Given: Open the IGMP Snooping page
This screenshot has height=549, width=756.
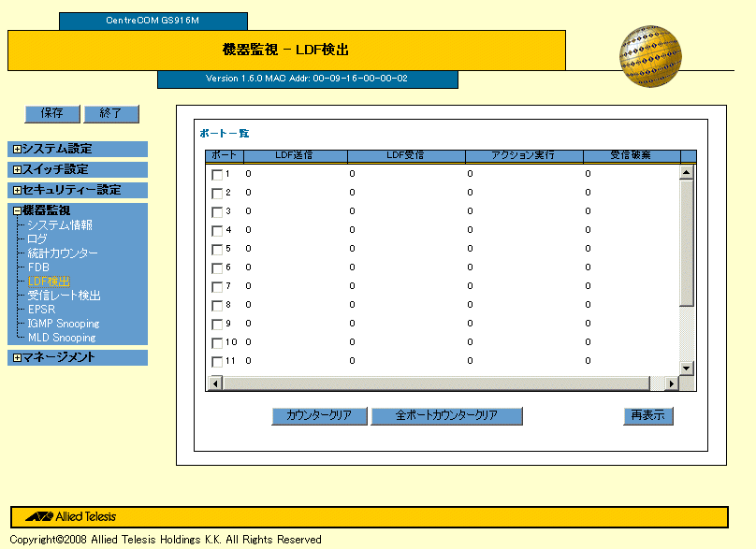Looking at the screenshot, I should 64,324.
